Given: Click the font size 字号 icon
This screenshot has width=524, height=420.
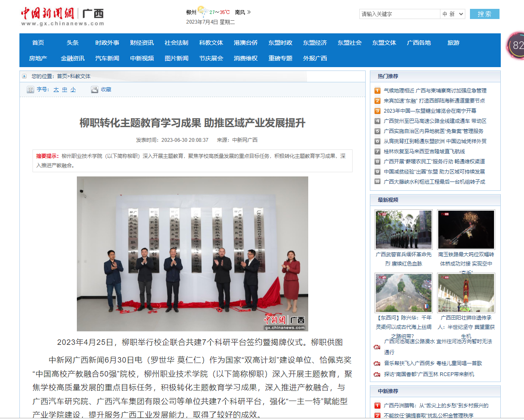Looking at the screenshot, I should (x=30, y=89).
